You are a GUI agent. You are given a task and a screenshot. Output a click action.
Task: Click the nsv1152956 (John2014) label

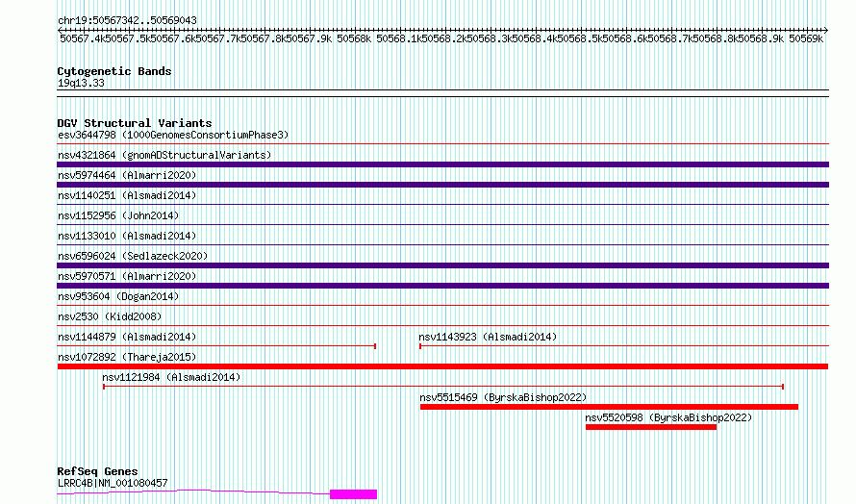(118, 215)
